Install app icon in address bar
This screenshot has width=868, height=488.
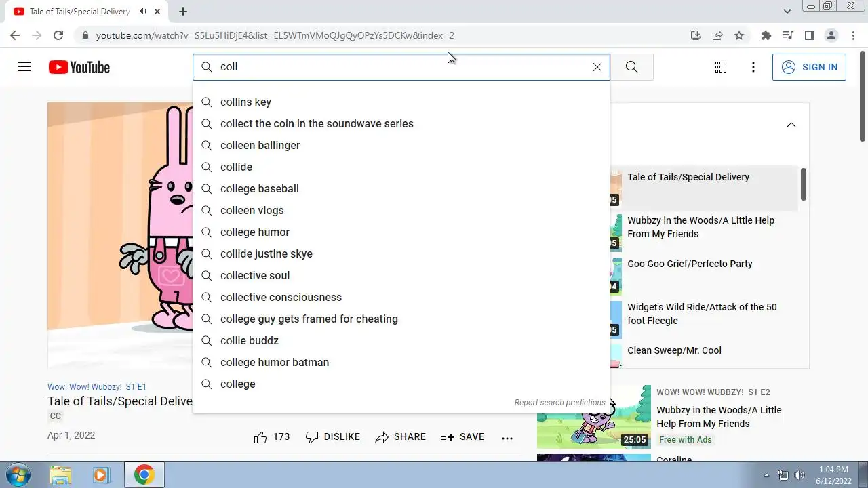(x=696, y=35)
